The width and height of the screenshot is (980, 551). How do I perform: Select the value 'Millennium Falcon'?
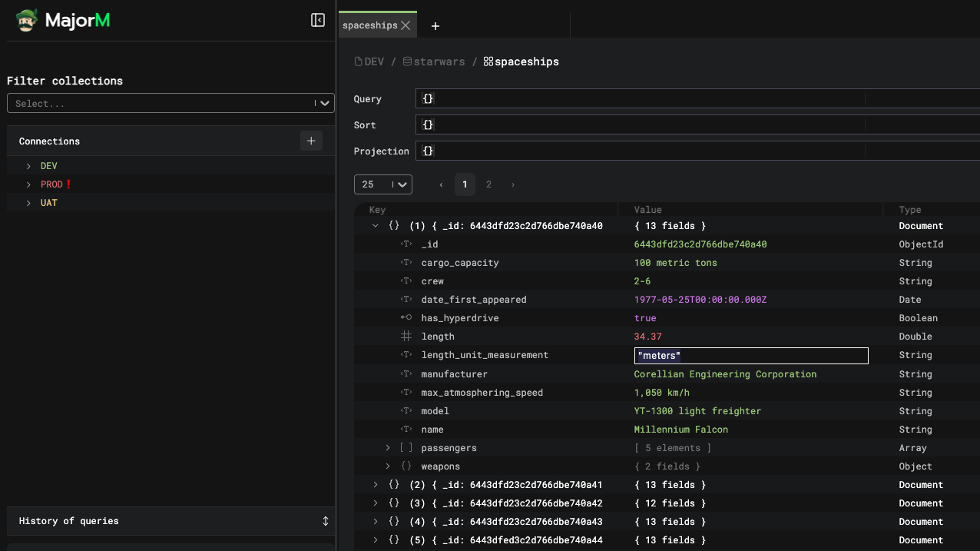pos(681,430)
